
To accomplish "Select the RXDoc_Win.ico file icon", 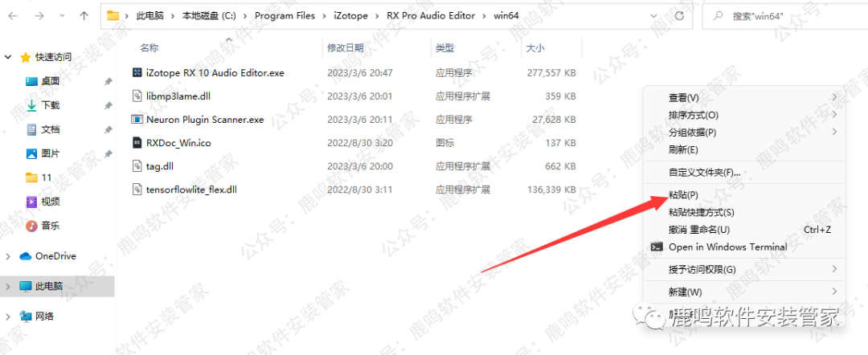I will click(137, 142).
